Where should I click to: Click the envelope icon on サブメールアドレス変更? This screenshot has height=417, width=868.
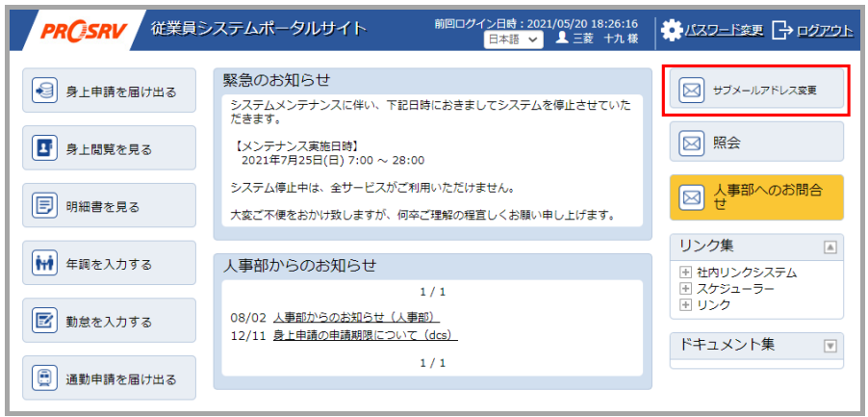coord(691,90)
